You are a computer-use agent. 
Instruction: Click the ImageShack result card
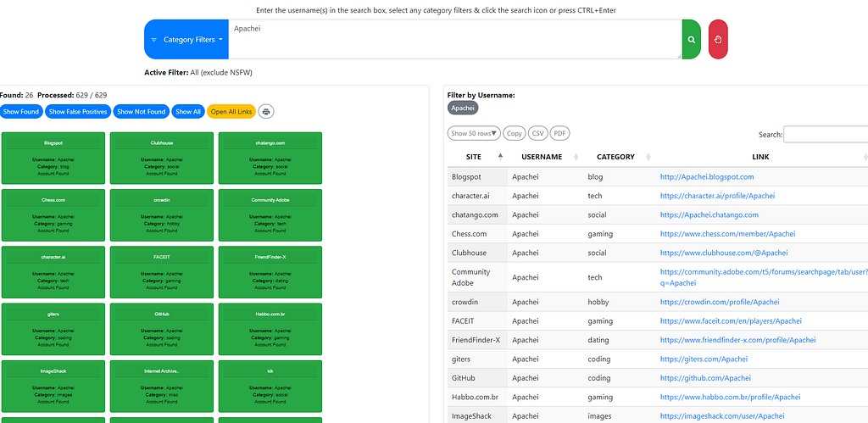coord(53,386)
